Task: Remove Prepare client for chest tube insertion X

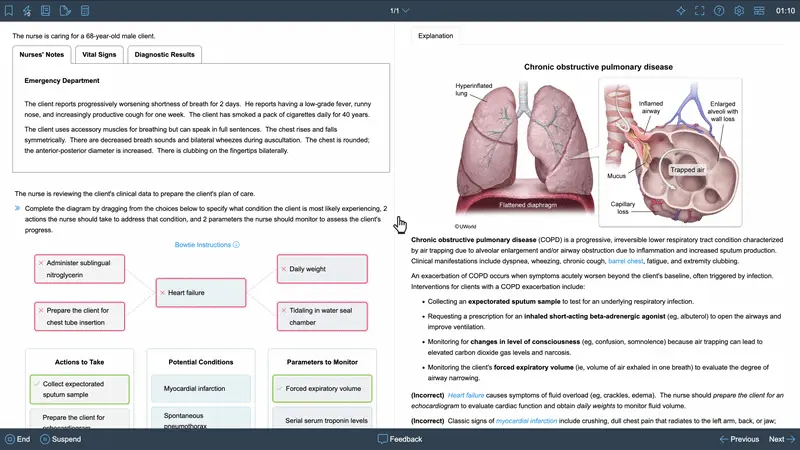Action: pyautogui.click(x=41, y=310)
